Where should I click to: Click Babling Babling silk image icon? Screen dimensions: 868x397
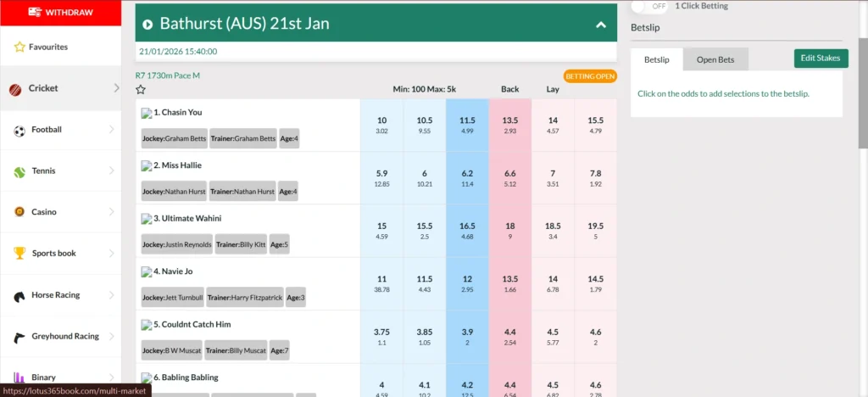pyautogui.click(x=146, y=378)
